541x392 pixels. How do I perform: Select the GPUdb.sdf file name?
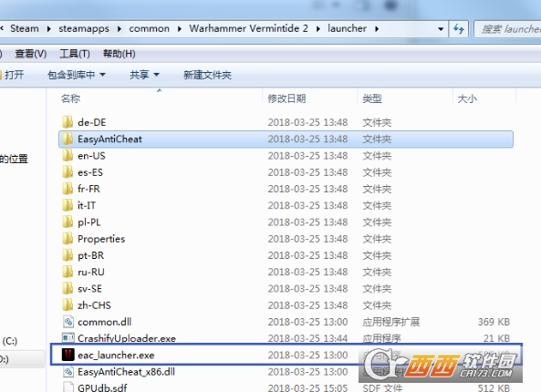(102, 387)
